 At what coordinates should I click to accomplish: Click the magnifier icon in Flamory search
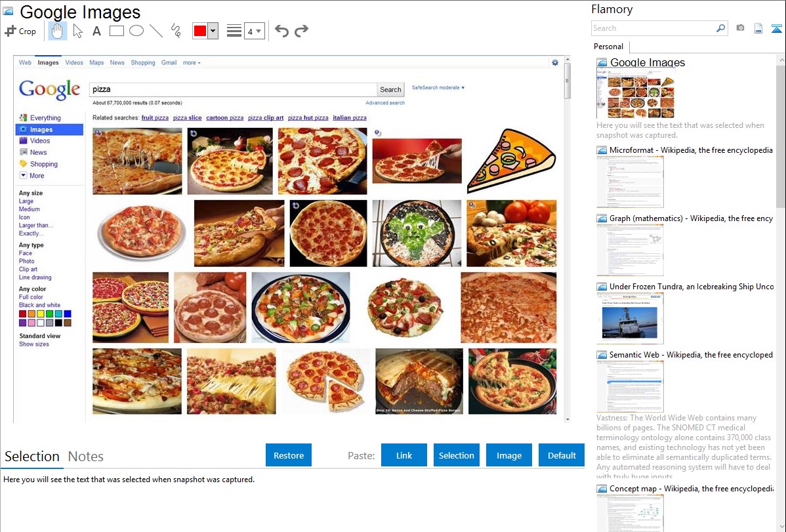tap(720, 28)
